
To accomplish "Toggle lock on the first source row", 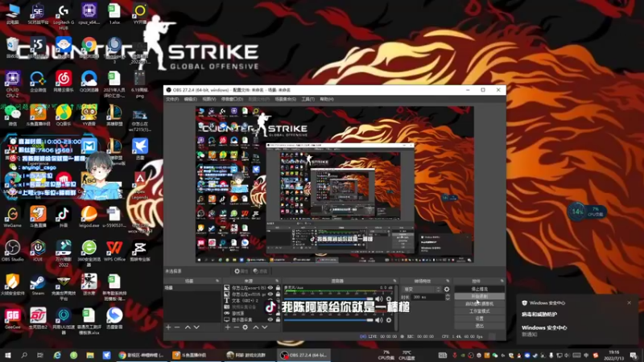I will pos(278,288).
